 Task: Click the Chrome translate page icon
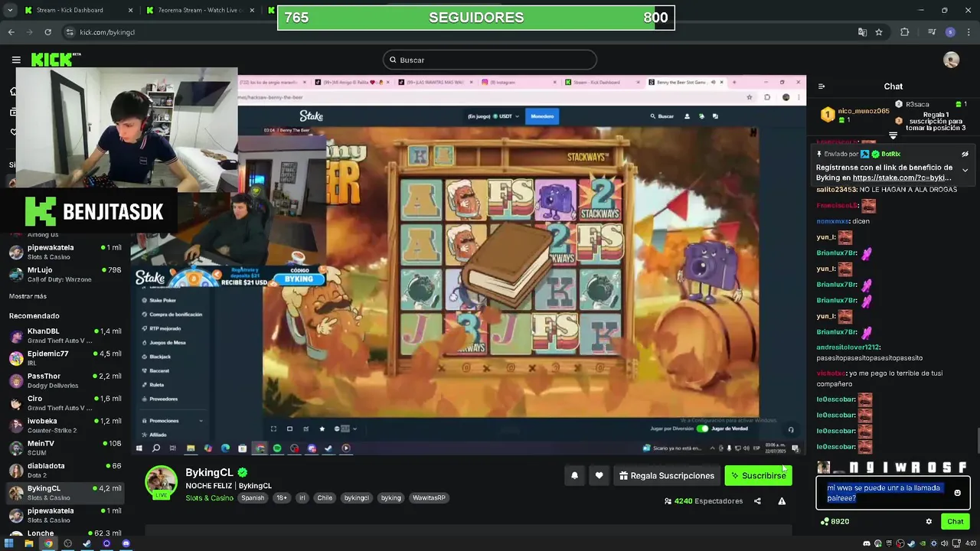[x=862, y=32]
